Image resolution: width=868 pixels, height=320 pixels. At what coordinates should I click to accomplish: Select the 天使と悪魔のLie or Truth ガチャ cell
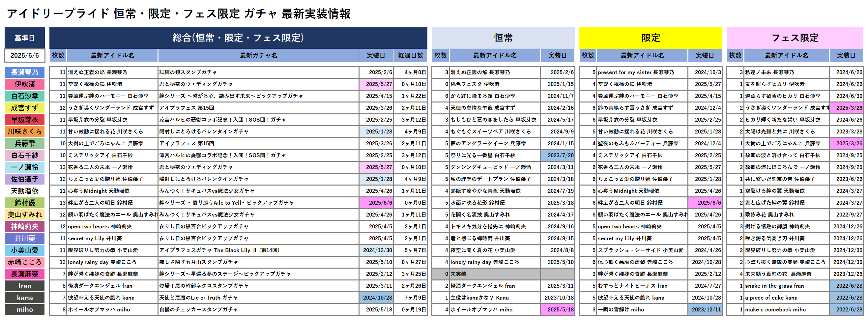258,298
